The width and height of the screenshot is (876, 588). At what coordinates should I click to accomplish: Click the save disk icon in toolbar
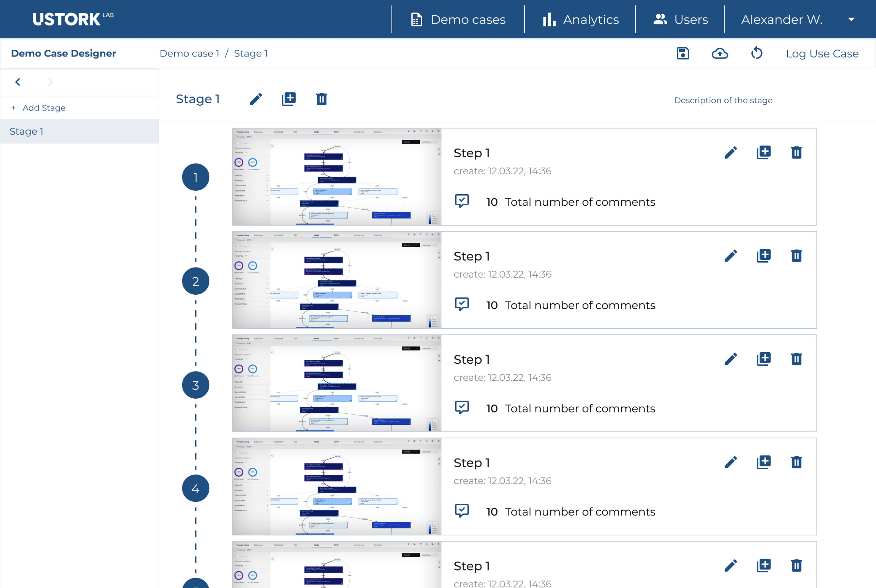(682, 53)
